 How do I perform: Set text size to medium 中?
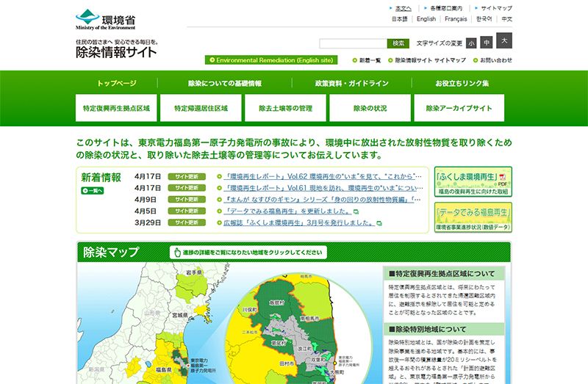[487, 43]
